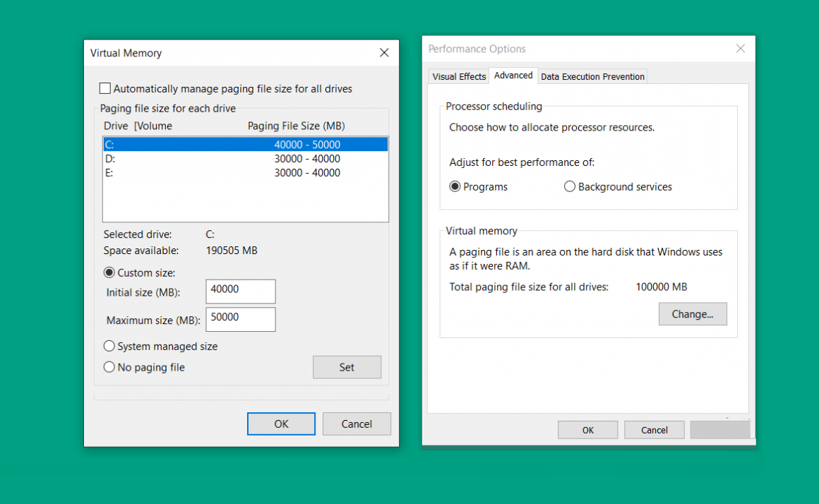Screen dimensions: 819x504
Task: Open the Data Execution Prevention tab
Action: [x=592, y=76]
